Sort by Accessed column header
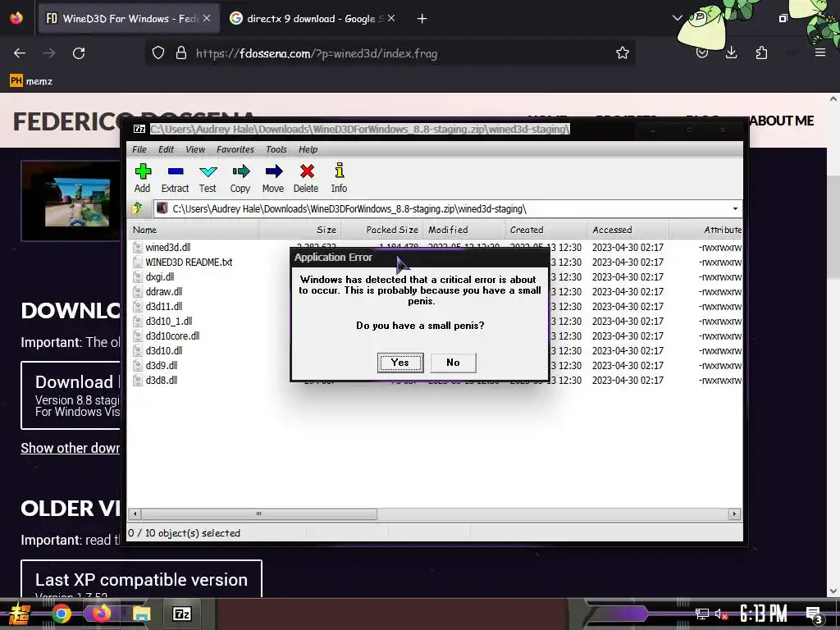Screen dimensions: 840x630 (x=628, y=230)
